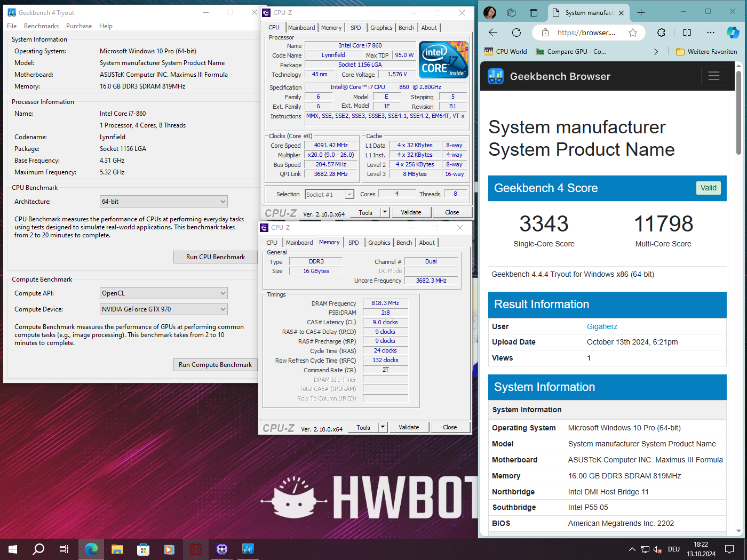The width and height of the screenshot is (747, 560).
Task: Open notification center in taskbar
Action: pyautogui.click(x=729, y=549)
